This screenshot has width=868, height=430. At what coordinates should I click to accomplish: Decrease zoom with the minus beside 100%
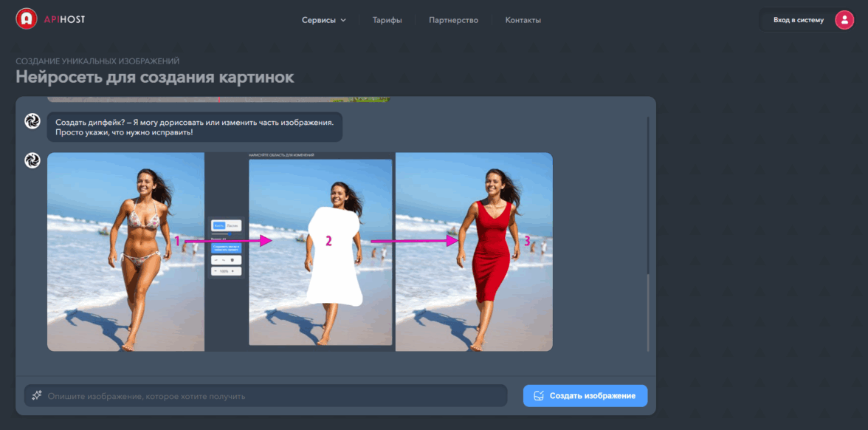(216, 271)
